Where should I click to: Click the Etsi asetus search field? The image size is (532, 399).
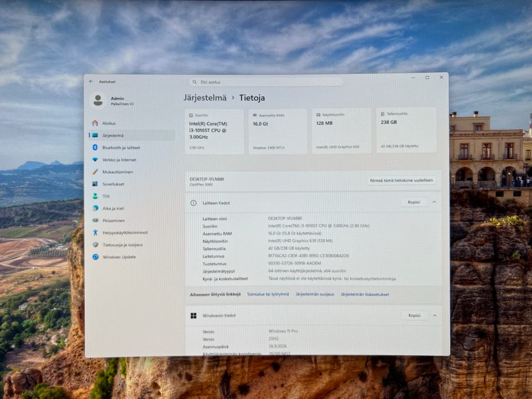point(265,82)
